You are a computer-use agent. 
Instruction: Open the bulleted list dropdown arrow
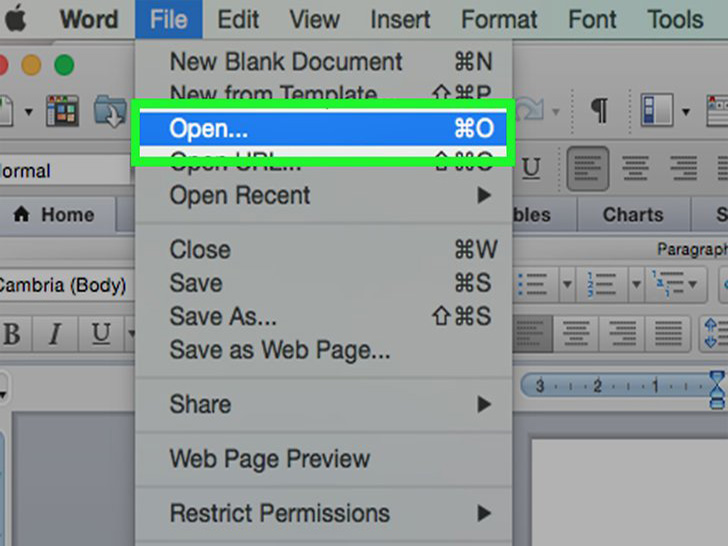tap(566, 284)
